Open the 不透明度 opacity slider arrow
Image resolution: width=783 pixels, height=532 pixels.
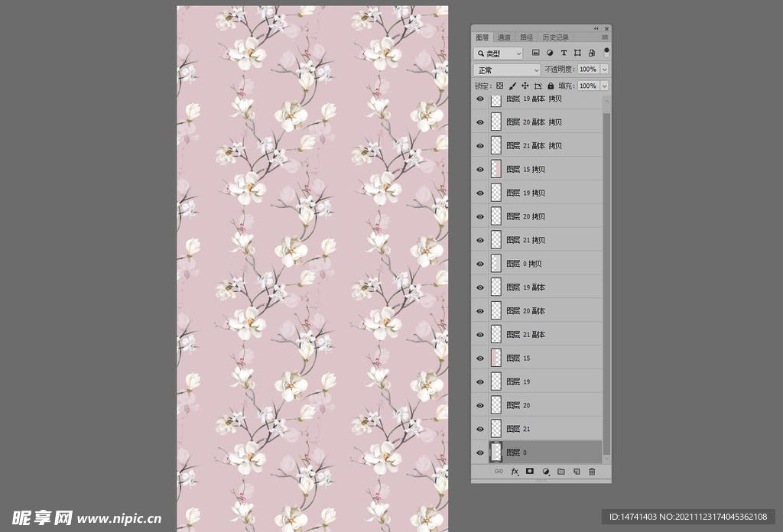coord(605,70)
